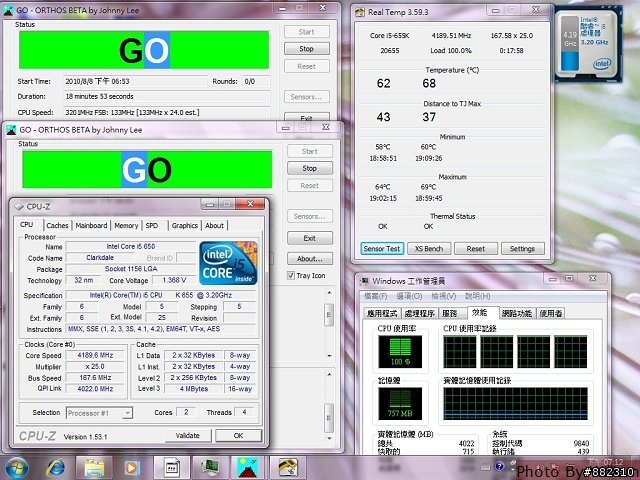Click upper pane scroll-down arrow in Orthos
This screenshot has height=480, width=640.
tap(329, 356)
